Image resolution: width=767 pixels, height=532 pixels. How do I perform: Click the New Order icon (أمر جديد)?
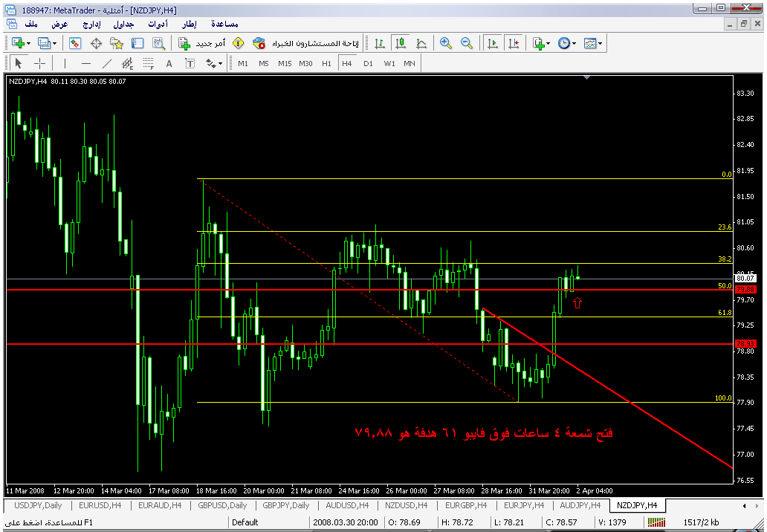tap(202, 43)
